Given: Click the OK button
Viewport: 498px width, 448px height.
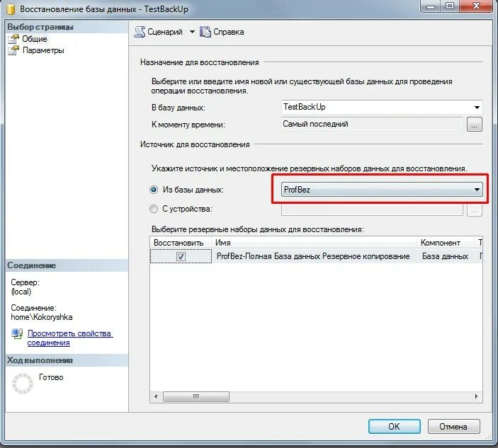Looking at the screenshot, I should pyautogui.click(x=394, y=426).
